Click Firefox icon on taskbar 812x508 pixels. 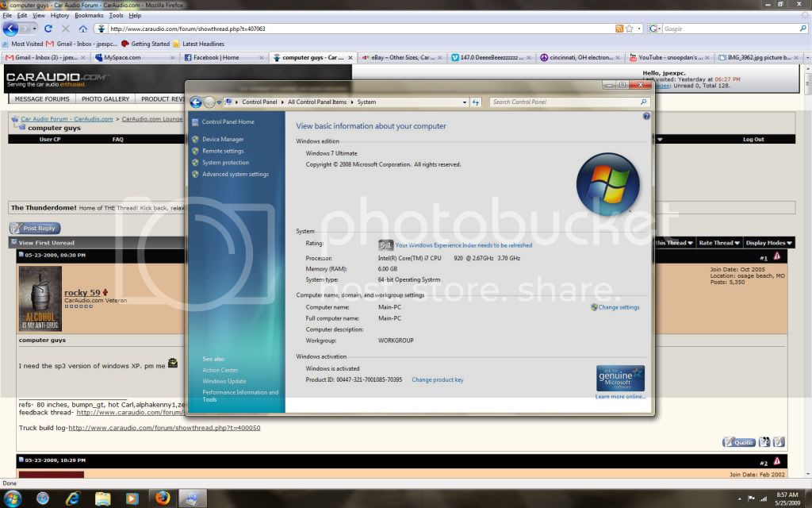(163, 498)
